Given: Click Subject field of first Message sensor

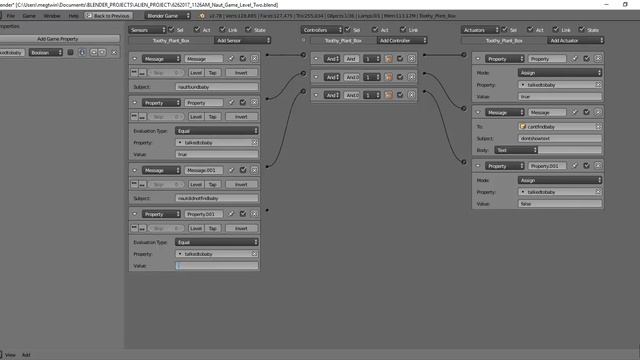Looking at the screenshot, I should tap(217, 87).
